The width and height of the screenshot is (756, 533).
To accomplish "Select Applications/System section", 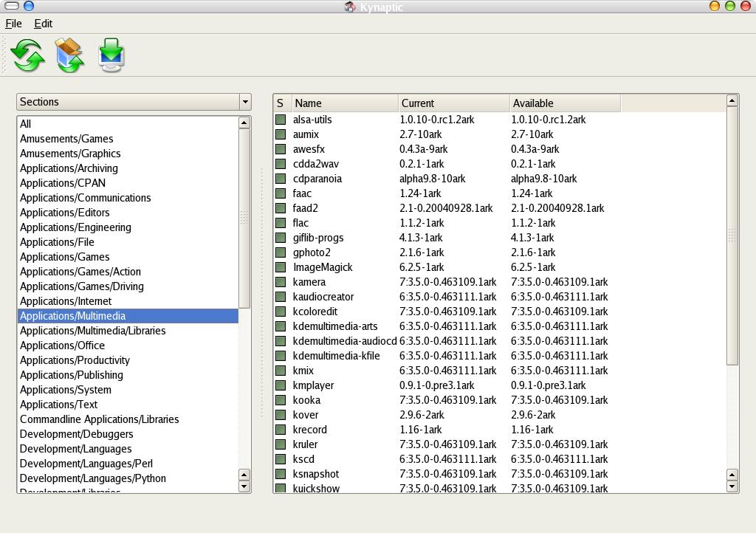I will (128, 390).
